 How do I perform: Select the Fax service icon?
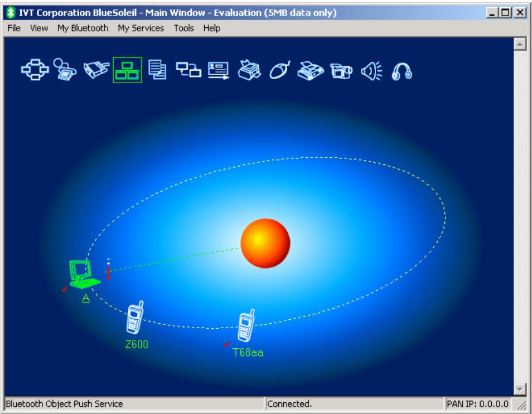point(311,71)
